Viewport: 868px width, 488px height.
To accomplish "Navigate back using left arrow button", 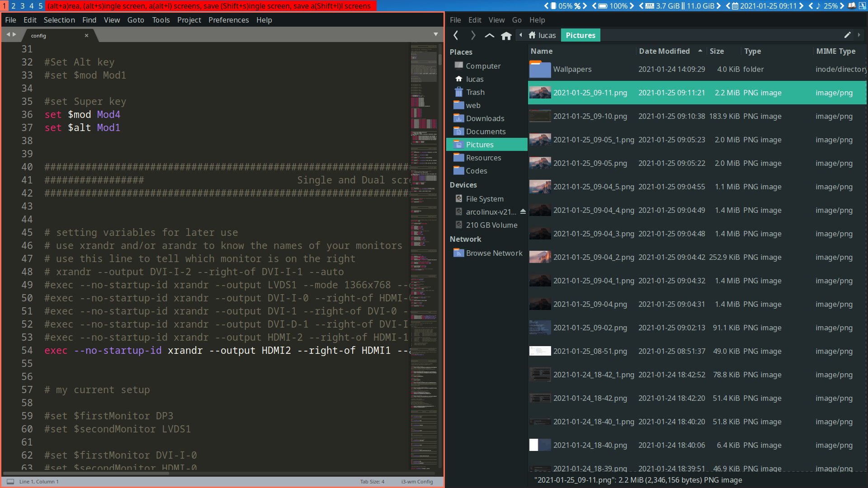I will click(x=456, y=35).
